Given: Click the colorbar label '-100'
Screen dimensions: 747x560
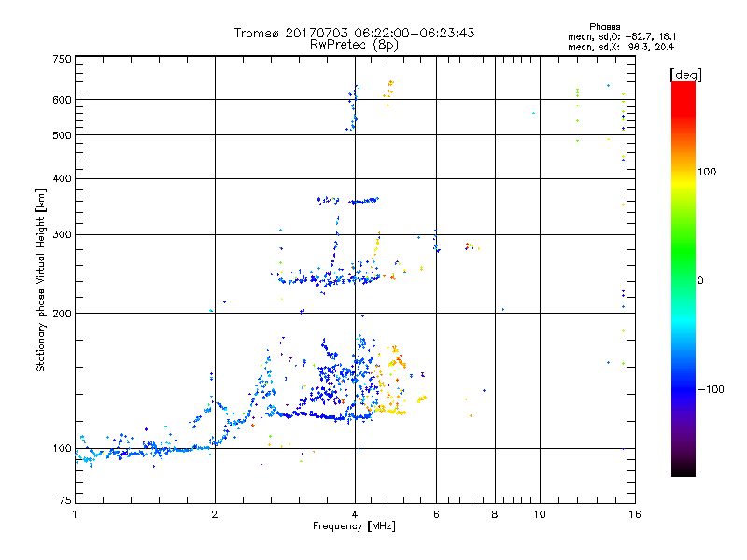Looking at the screenshot, I should click(x=711, y=389).
